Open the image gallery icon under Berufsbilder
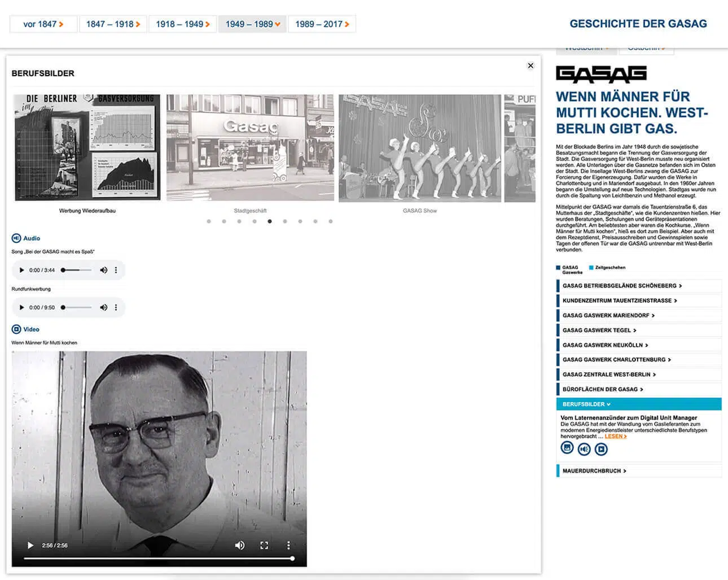The height and width of the screenshot is (580, 728). point(567,448)
